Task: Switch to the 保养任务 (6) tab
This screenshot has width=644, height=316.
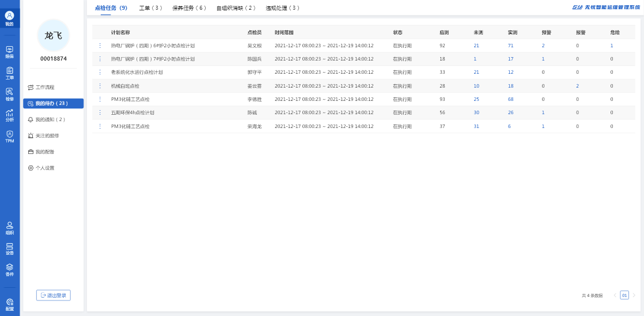Action: (x=189, y=8)
